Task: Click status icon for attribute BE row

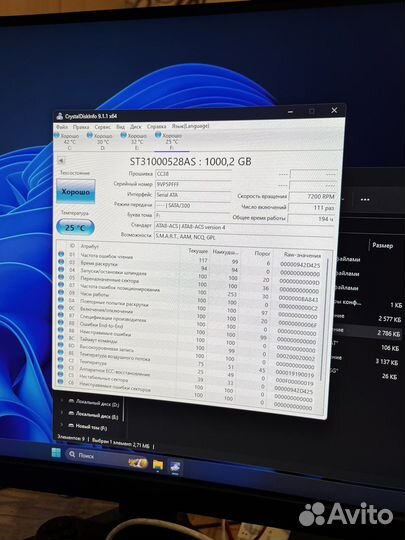Action: (61, 352)
